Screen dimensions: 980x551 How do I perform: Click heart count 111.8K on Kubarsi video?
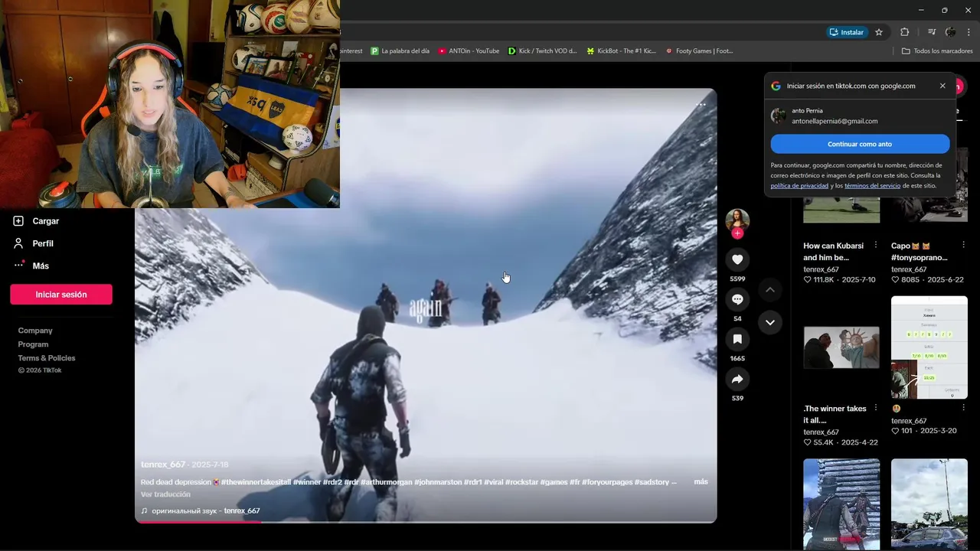(x=818, y=280)
